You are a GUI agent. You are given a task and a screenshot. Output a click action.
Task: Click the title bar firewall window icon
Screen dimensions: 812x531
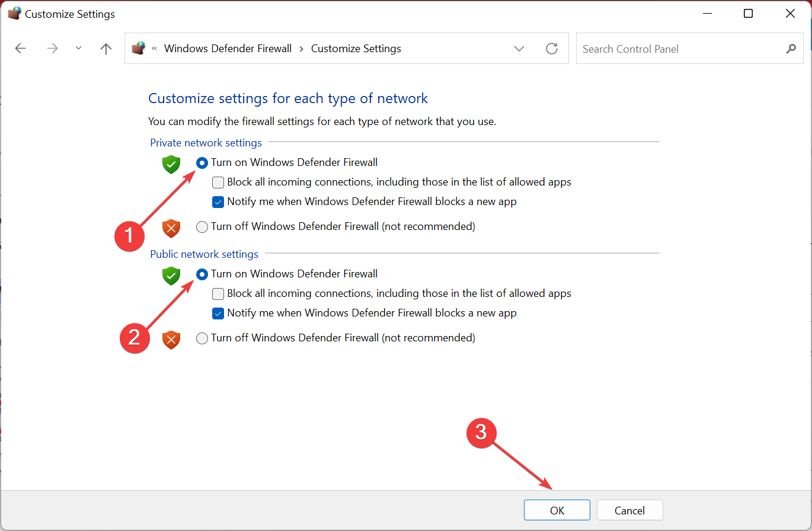pos(14,14)
